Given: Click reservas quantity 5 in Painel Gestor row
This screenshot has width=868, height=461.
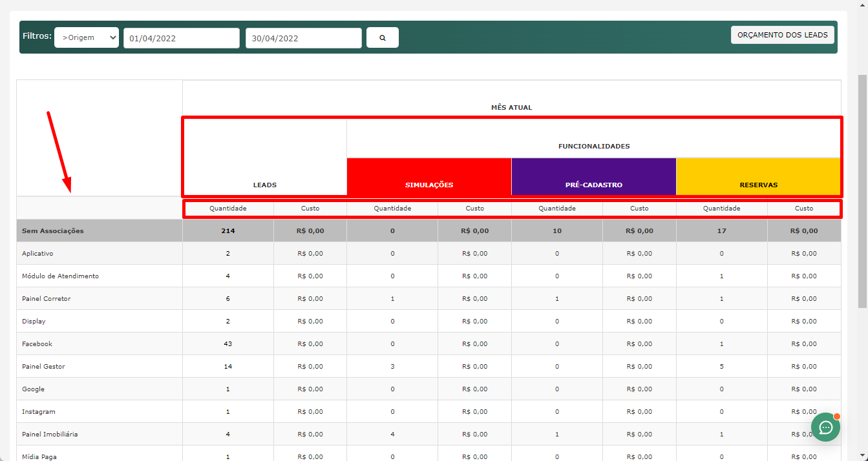Looking at the screenshot, I should tap(722, 366).
